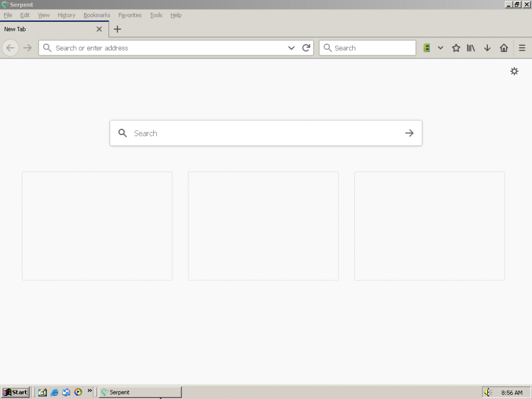The image size is (532, 399).
Task: Open the bookmarks star menu
Action: (456, 48)
